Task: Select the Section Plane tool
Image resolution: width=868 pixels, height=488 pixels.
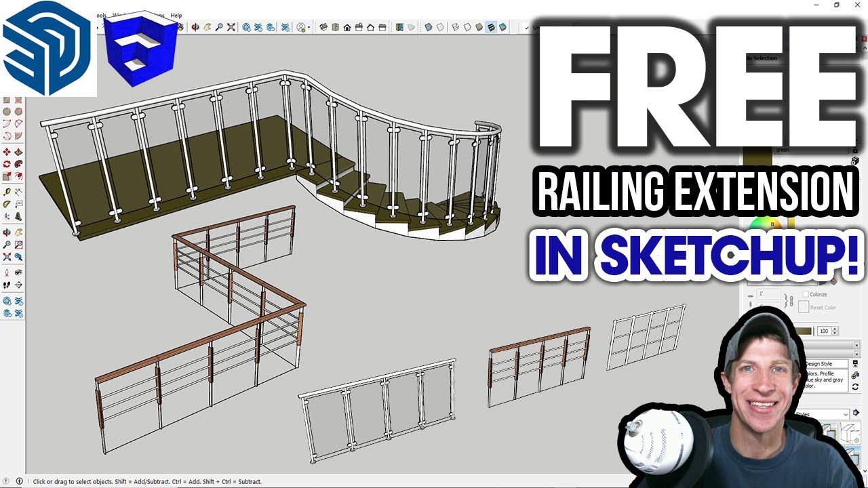Action: point(19,285)
